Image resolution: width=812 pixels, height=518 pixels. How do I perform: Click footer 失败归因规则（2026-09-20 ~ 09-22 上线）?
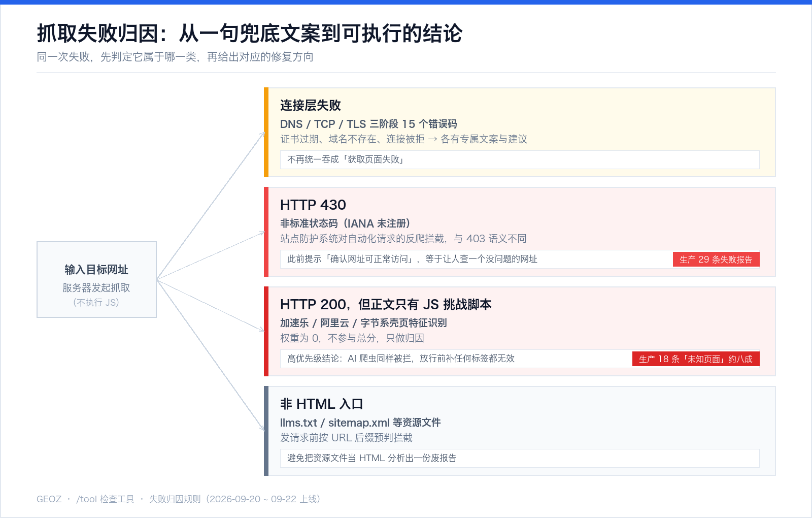click(236, 499)
